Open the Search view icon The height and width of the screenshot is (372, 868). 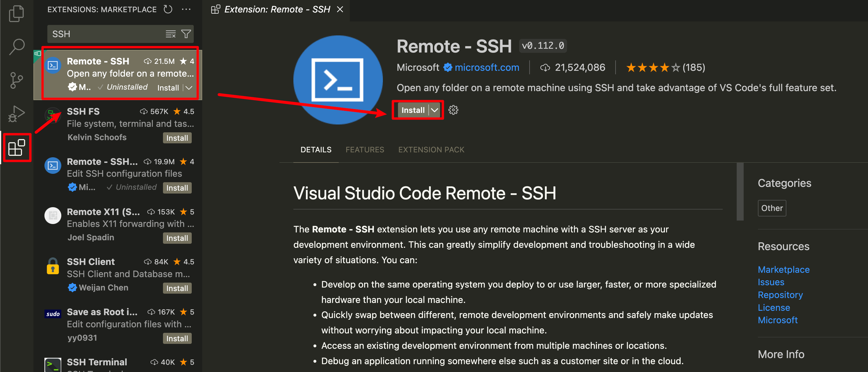point(16,47)
